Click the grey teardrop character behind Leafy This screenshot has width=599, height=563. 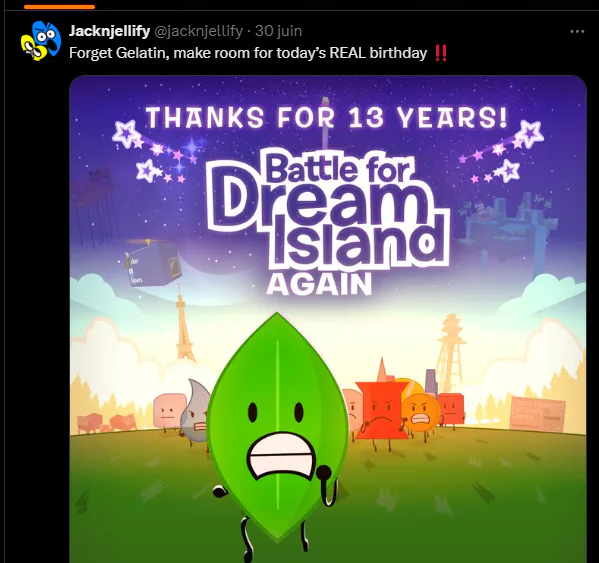(x=195, y=411)
